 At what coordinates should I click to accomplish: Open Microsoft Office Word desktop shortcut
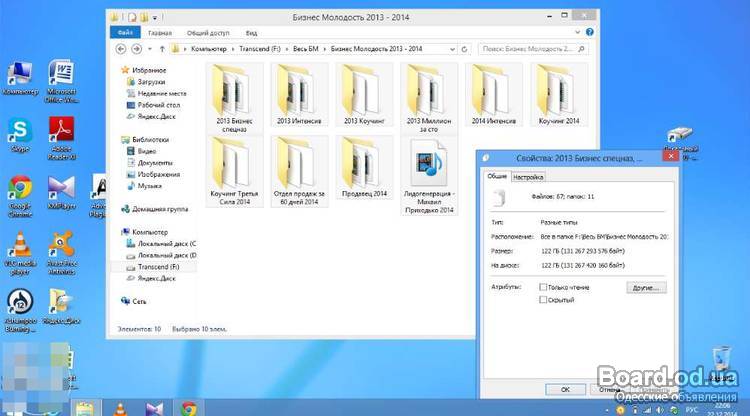63,75
